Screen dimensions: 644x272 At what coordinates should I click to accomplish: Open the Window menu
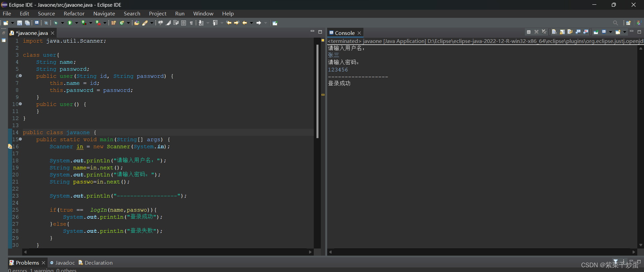pos(203,13)
